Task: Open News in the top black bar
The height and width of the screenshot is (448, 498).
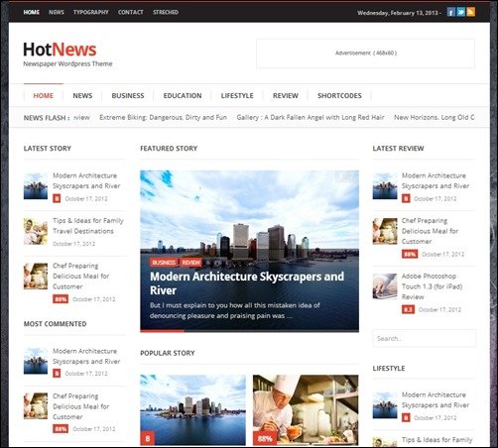Action: coord(57,12)
